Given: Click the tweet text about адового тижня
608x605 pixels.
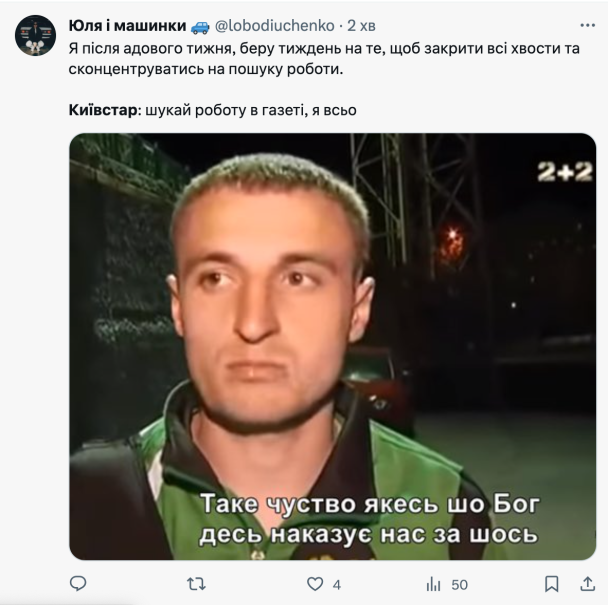Looking at the screenshot, I should coord(324,59).
